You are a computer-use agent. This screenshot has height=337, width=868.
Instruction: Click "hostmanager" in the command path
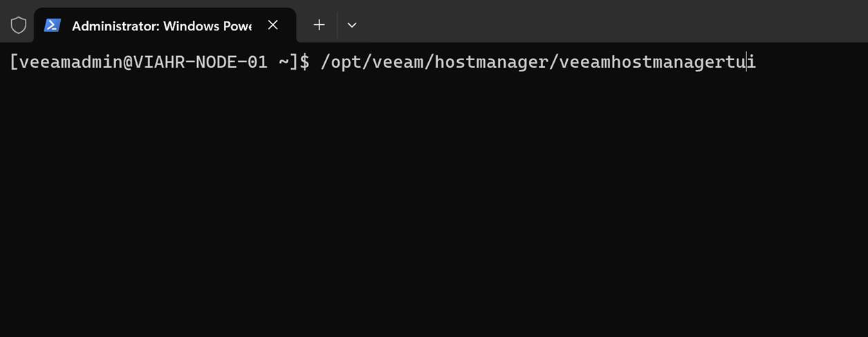pyautogui.click(x=491, y=62)
